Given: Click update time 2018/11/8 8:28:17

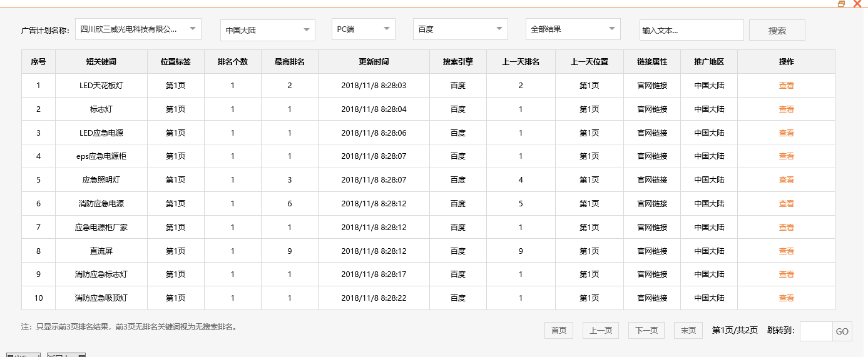Looking at the screenshot, I should pos(374,274).
